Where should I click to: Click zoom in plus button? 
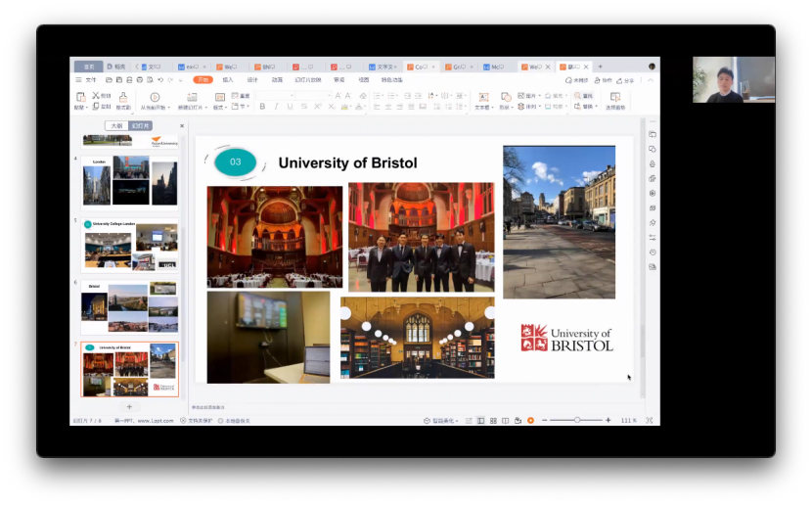click(608, 420)
